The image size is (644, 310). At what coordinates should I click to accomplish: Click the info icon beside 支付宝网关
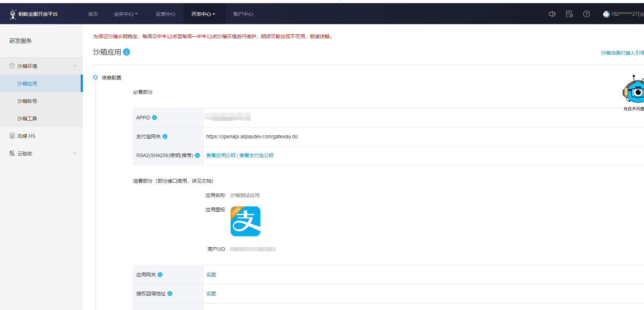[165, 137]
